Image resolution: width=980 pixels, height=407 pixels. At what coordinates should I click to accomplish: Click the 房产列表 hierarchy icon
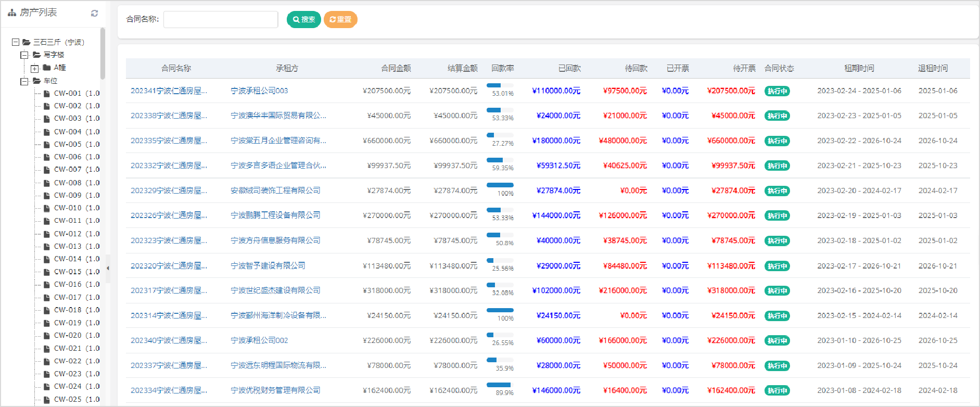coord(12,12)
